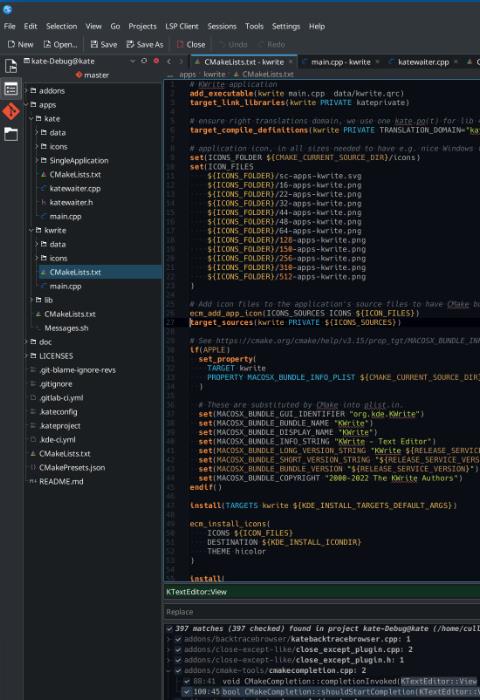Open the Projects menu
This screenshot has height=700, width=480.
[x=142, y=26]
